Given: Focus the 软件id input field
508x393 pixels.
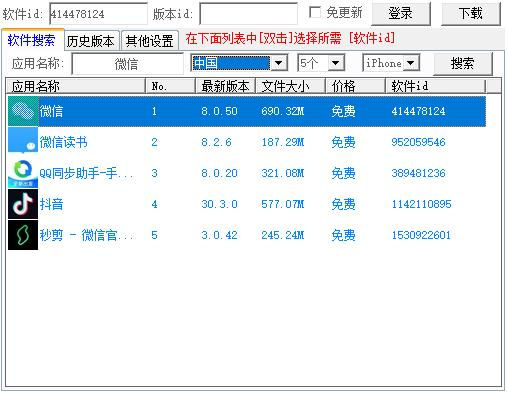Looking at the screenshot, I should click(x=98, y=14).
